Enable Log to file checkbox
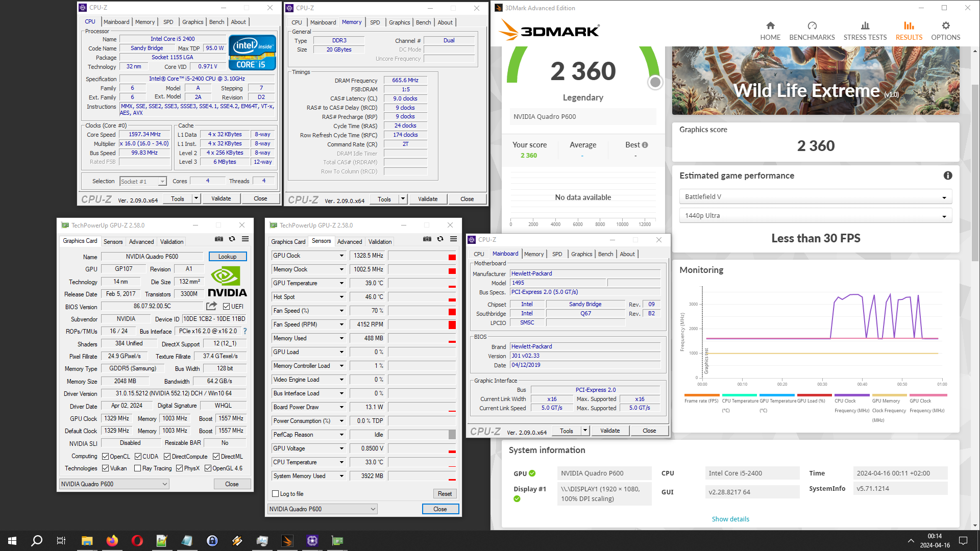980x551 pixels. tap(276, 494)
